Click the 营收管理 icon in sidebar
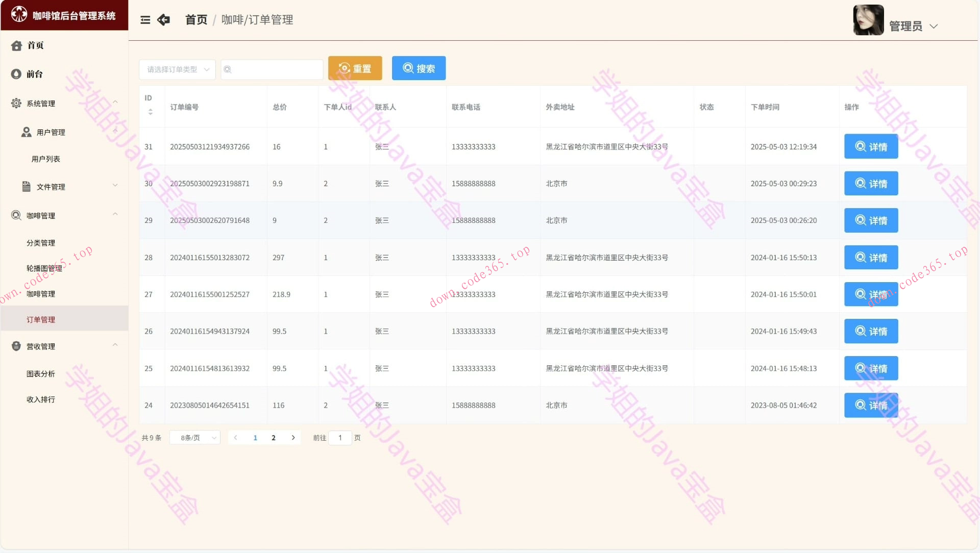This screenshot has width=980, height=553. point(16,346)
